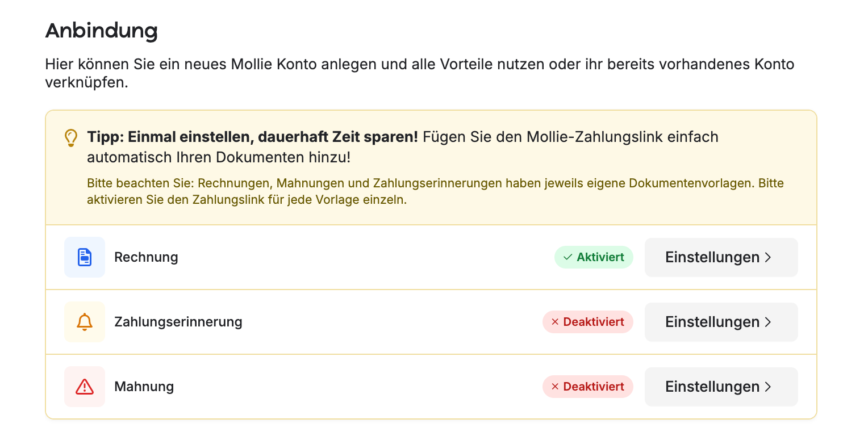Open Einstellungen for Mahnung
This screenshot has height=436, width=868.
721,387
